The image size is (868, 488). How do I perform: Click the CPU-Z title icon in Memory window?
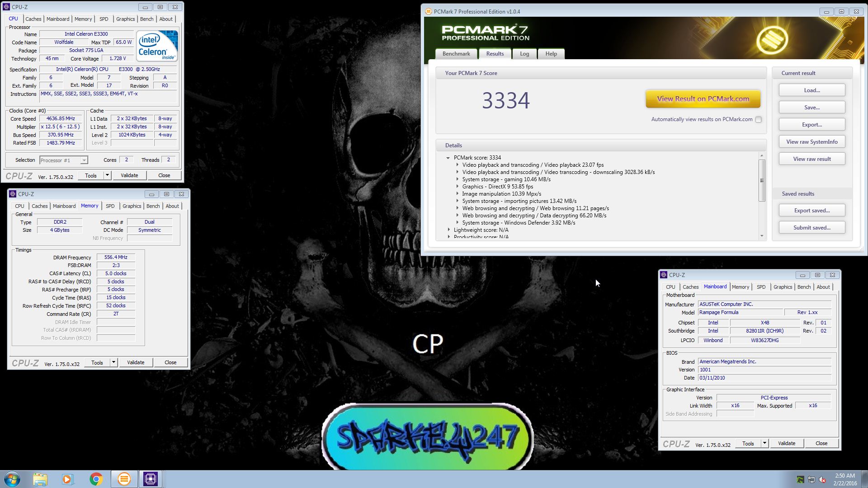13,194
